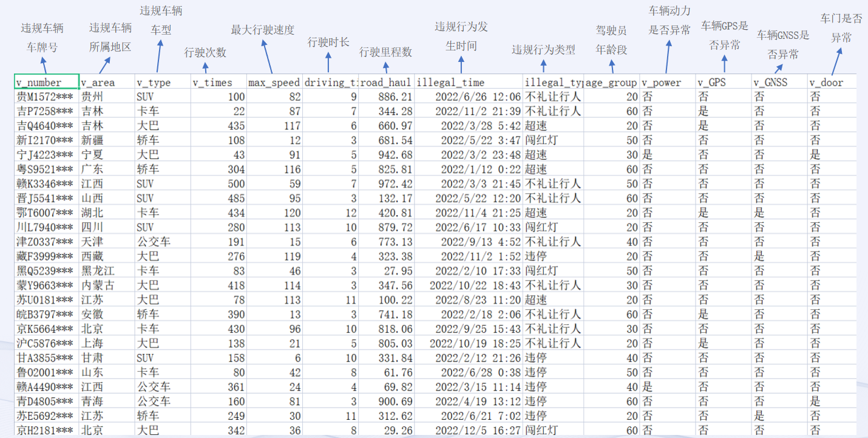Image resolution: width=868 pixels, height=438 pixels.
Task: Click plate number cell 黑Q5239***
Action: [x=47, y=271]
